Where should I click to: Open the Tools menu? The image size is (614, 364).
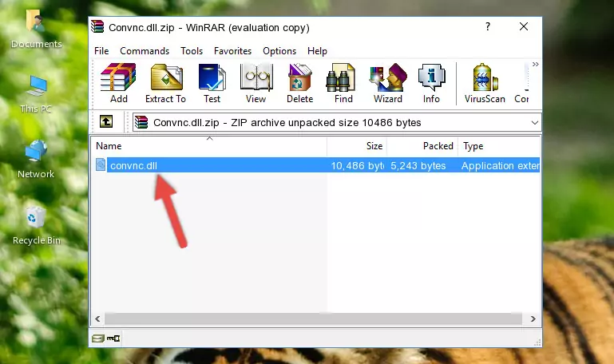(x=192, y=51)
